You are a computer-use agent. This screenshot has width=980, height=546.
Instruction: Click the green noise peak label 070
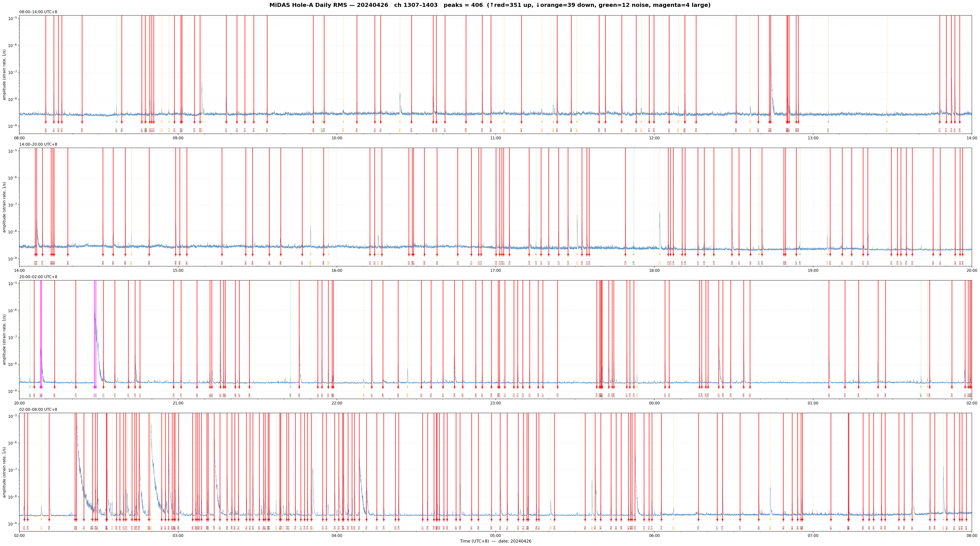coord(828,130)
